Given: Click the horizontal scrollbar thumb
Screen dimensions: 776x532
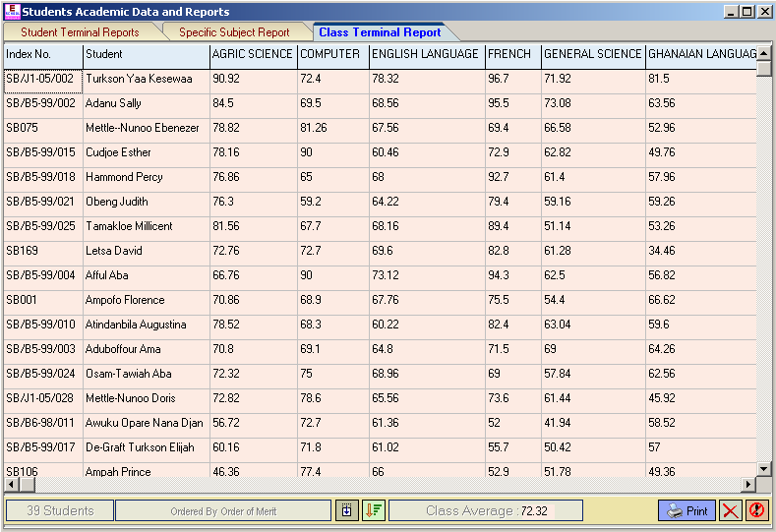Looking at the screenshot, I should [x=27, y=485].
